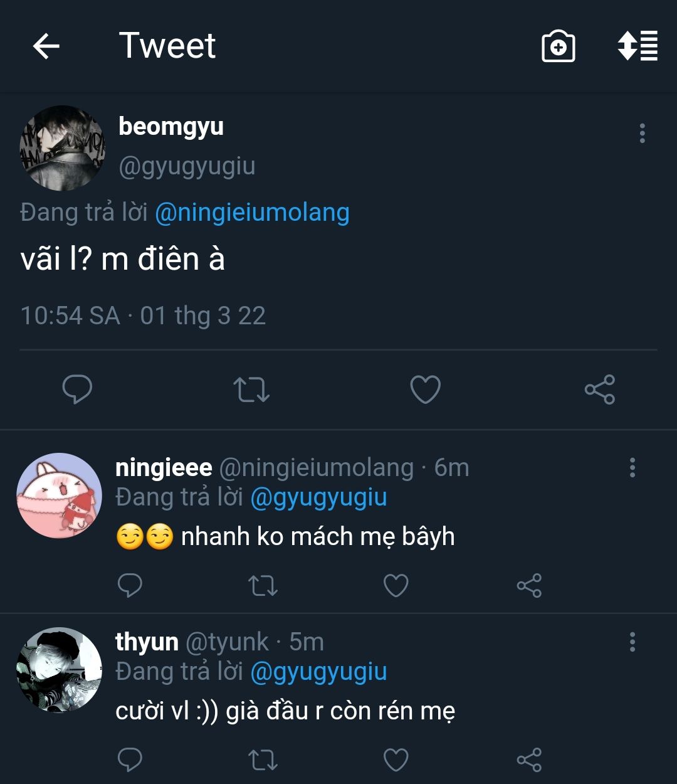Open more options on thyun's reply
Viewport: 677px width, 784px height.
632,642
